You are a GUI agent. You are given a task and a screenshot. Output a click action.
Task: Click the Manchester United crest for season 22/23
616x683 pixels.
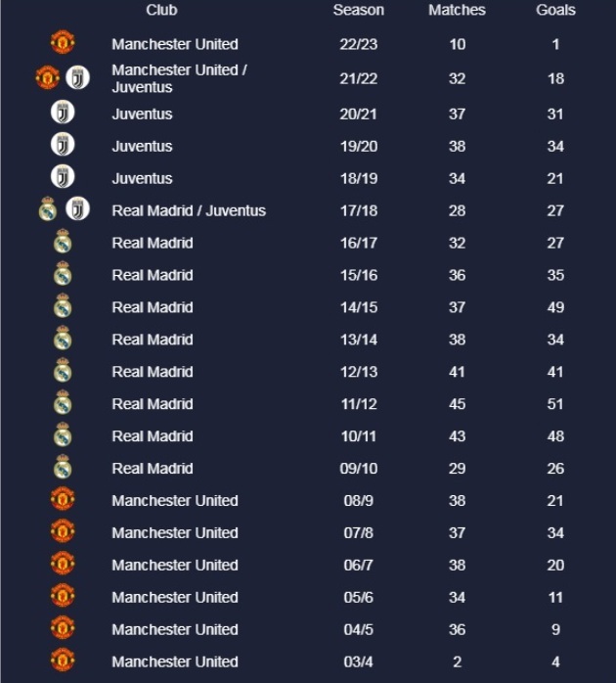63,43
